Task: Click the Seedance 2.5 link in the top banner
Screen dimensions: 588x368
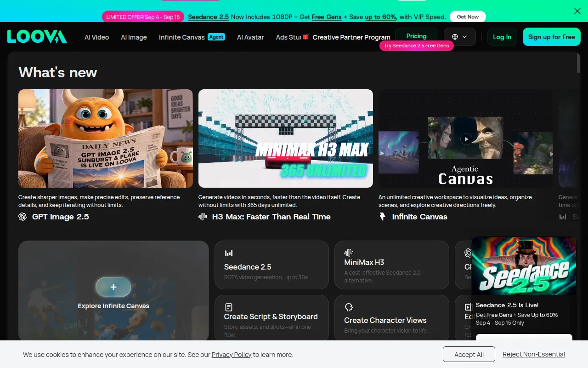Action: [209, 17]
